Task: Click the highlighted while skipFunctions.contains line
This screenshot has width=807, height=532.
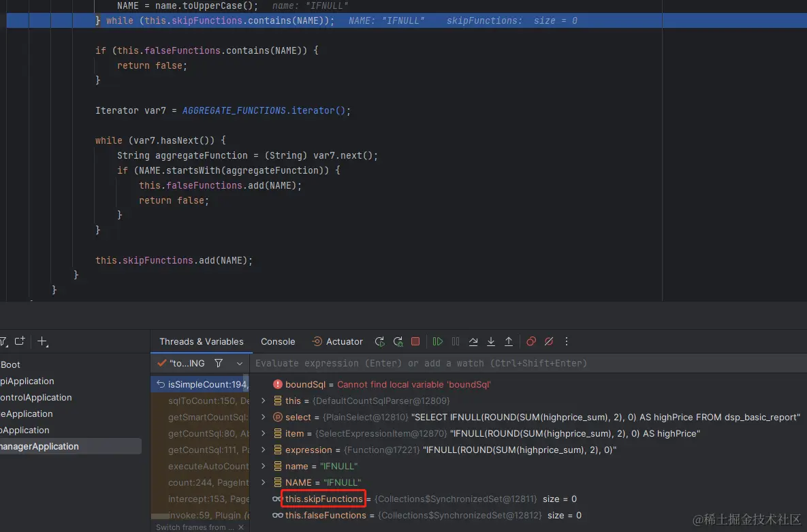Action: 215,20
